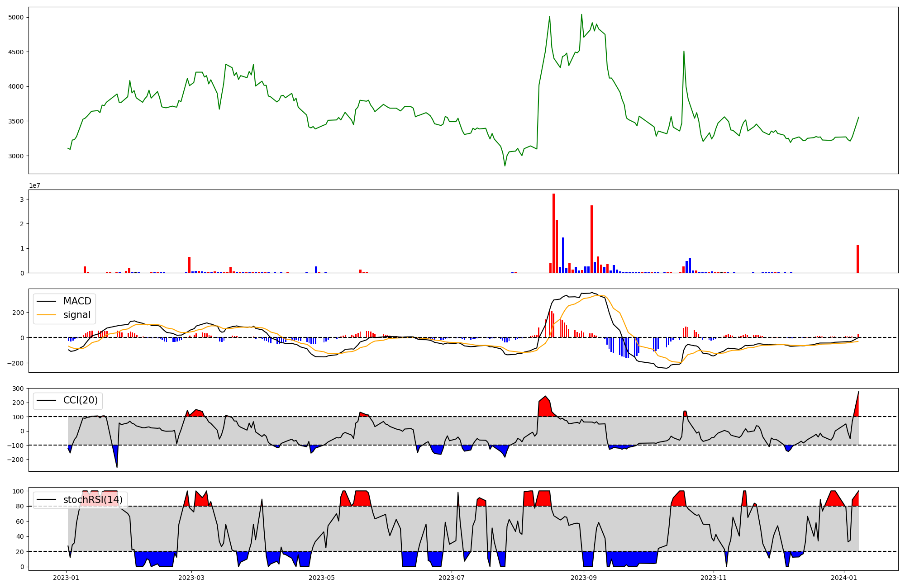Click the 5000 price axis tick label
The height and width of the screenshot is (588, 905).
coord(16,18)
